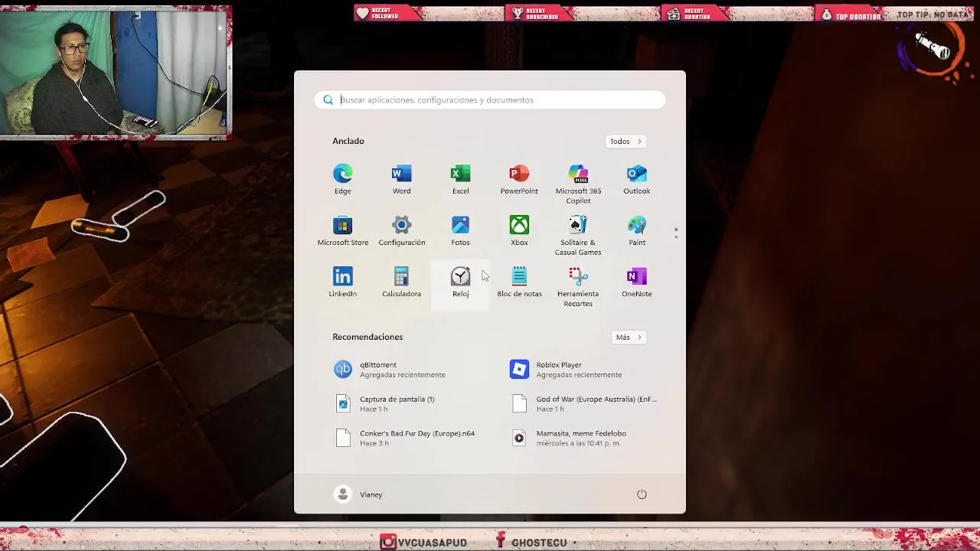Open the Outlook app icon

[636, 180]
